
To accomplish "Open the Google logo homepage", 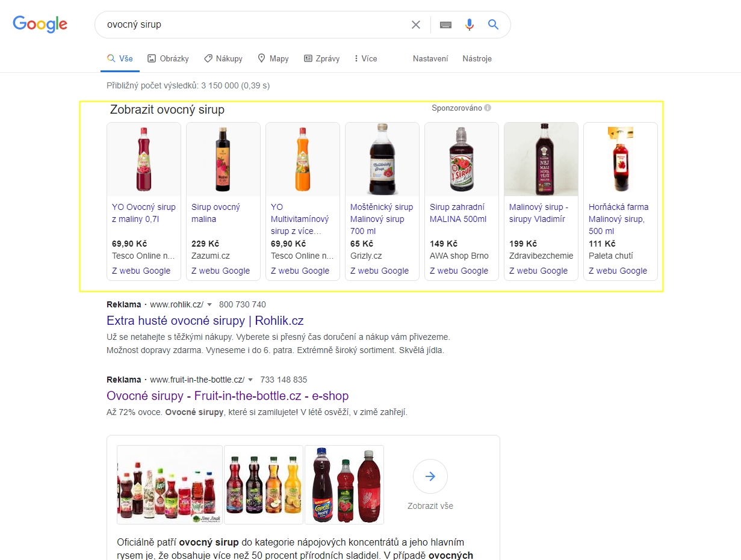I will (40, 24).
